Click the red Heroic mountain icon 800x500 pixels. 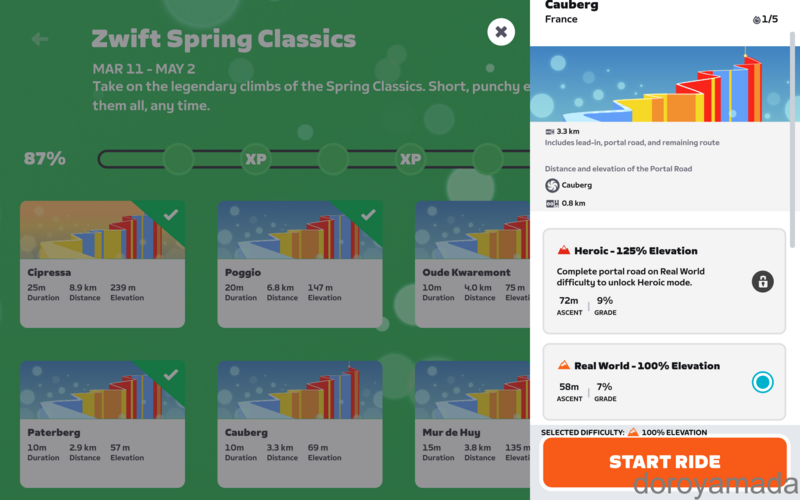point(563,250)
